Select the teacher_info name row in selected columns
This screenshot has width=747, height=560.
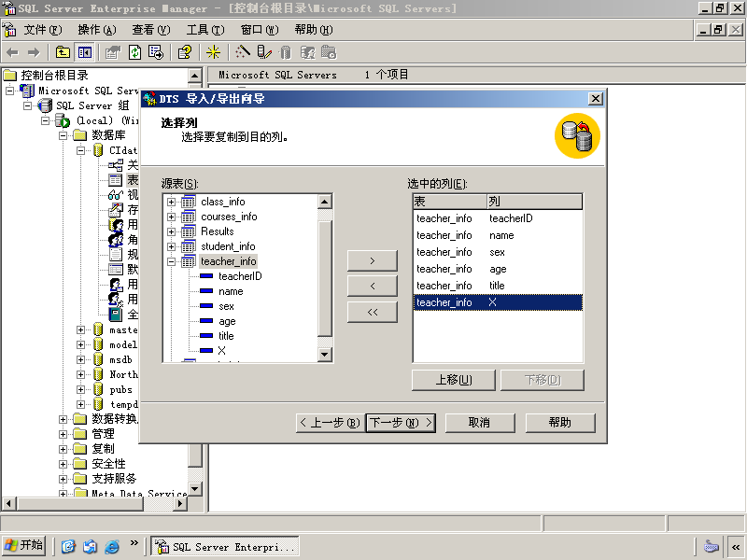pyautogui.click(x=498, y=235)
